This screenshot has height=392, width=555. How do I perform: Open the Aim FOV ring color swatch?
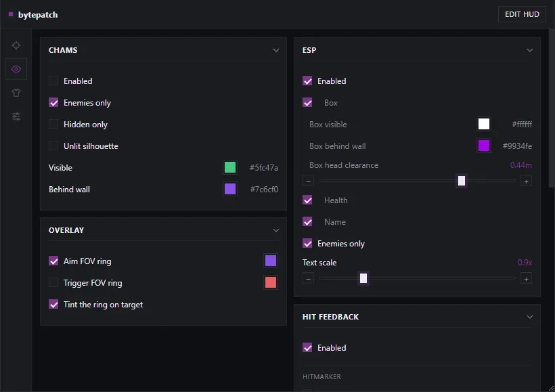(271, 261)
